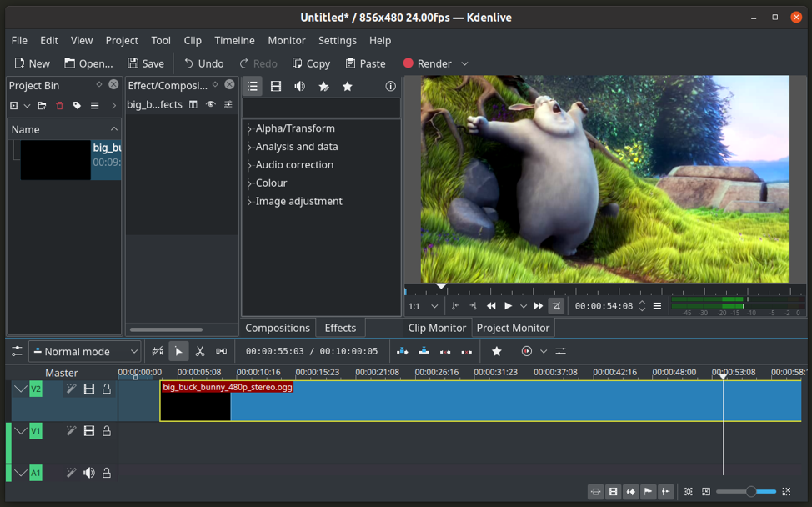
Task: Switch to the Project Monitor tab
Action: (x=513, y=328)
